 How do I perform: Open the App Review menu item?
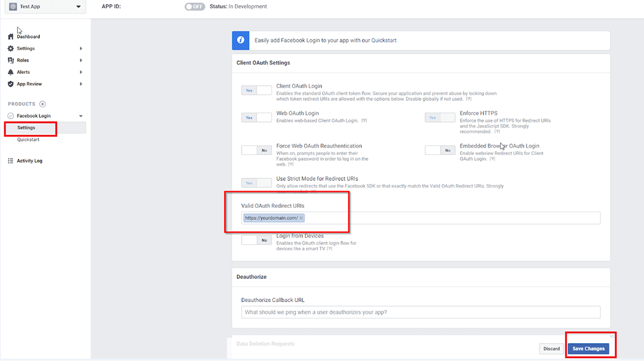click(x=29, y=84)
